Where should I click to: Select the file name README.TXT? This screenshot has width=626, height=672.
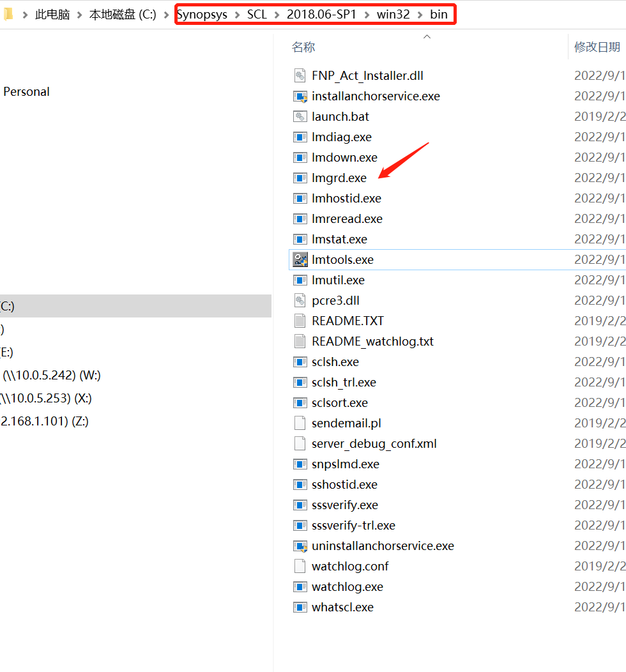[347, 321]
